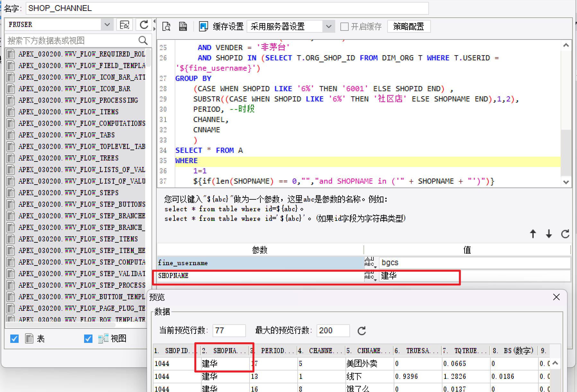577x392 pixels.
Task: Click the panel collapse arrows beside refresh
Action: coord(154,25)
